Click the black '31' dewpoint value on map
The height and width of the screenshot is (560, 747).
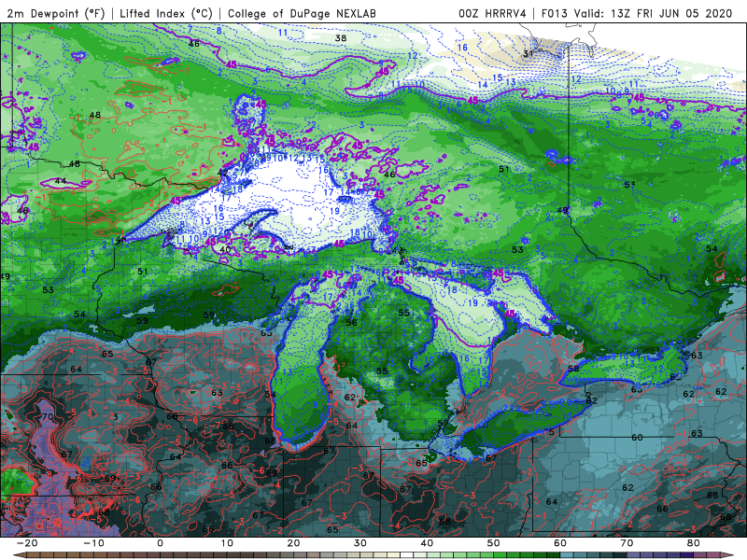[528, 54]
